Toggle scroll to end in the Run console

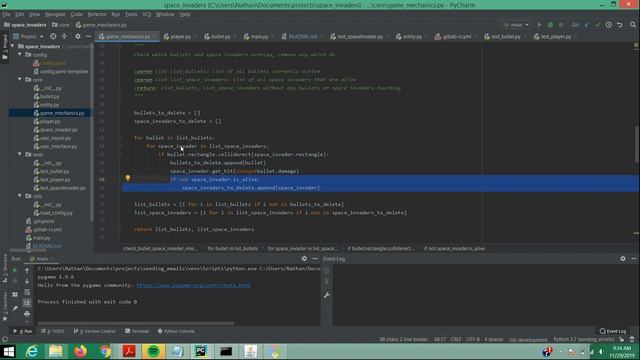[27, 303]
